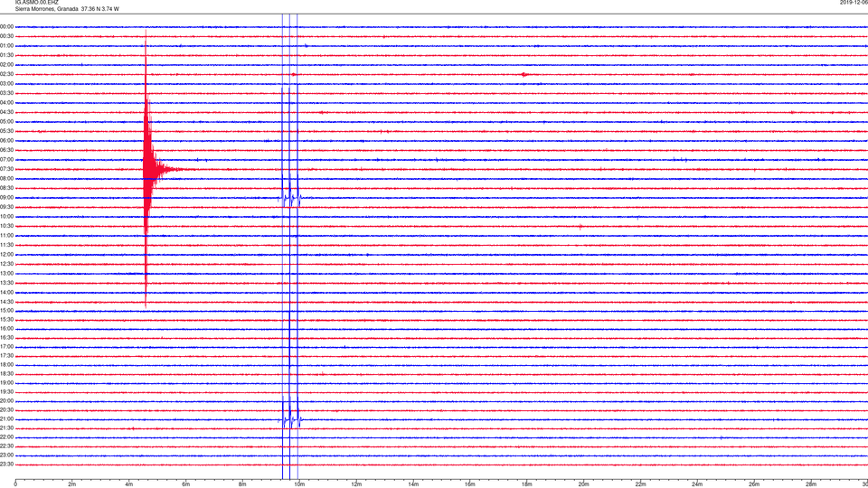868x488 pixels.
Task: Click the 28m tick label on the minute axis
Action: coord(811,484)
